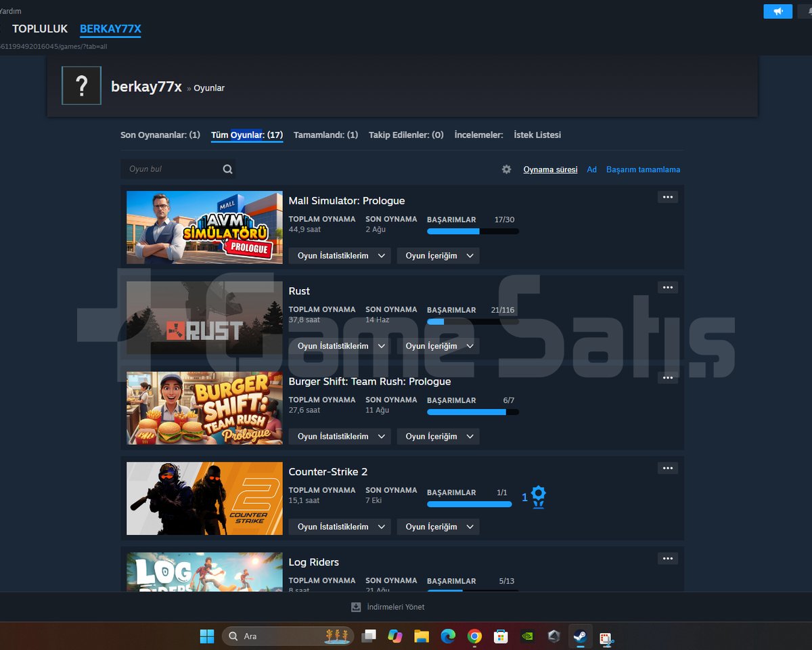Click the berkay77x profile name link
This screenshot has width=812, height=650.
[x=146, y=87]
